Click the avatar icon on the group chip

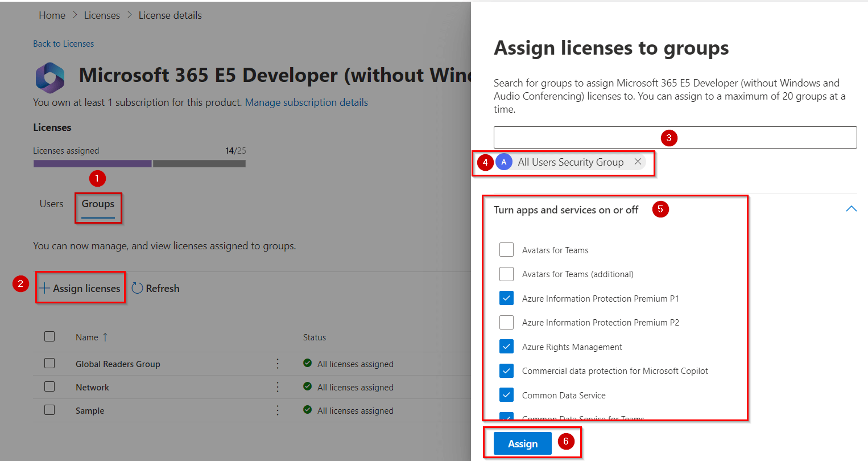[x=504, y=162]
